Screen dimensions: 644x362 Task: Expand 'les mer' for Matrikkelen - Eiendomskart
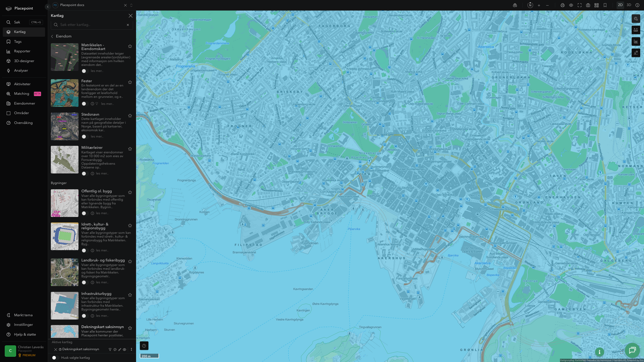(x=97, y=71)
